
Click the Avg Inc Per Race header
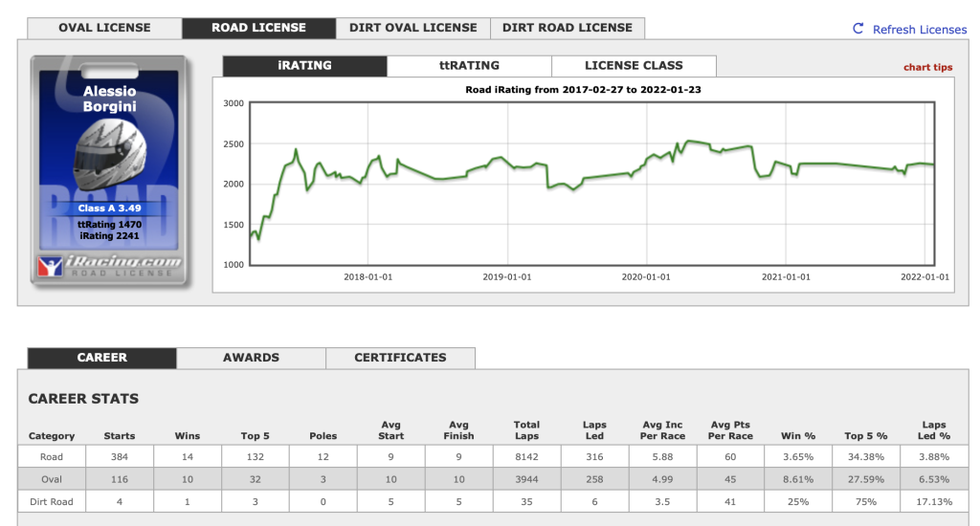point(662,430)
